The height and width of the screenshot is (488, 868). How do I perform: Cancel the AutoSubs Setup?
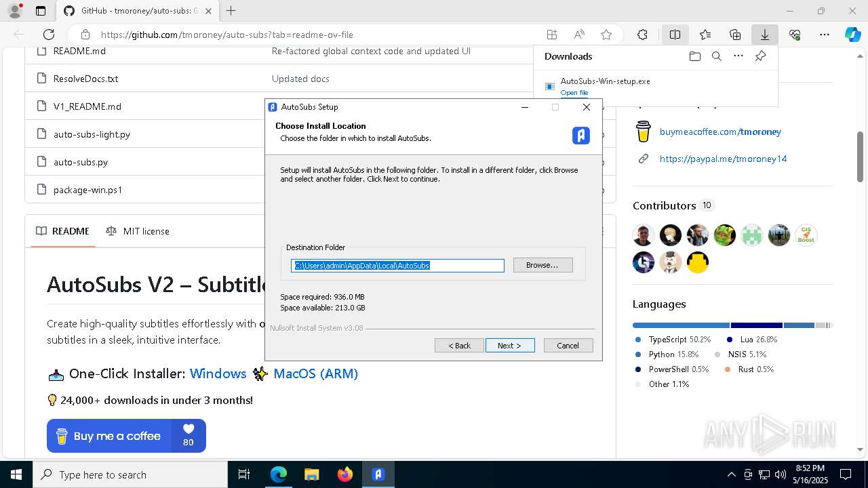[x=568, y=346]
